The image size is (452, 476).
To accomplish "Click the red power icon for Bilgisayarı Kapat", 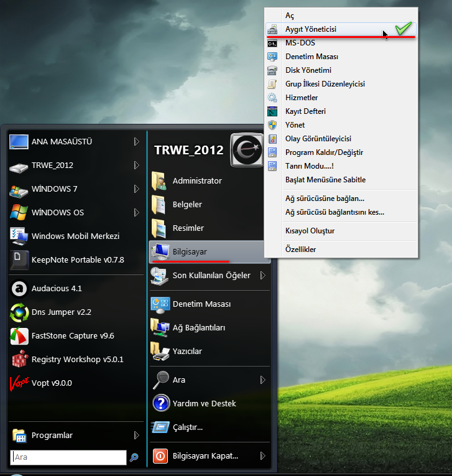I will tap(160, 456).
